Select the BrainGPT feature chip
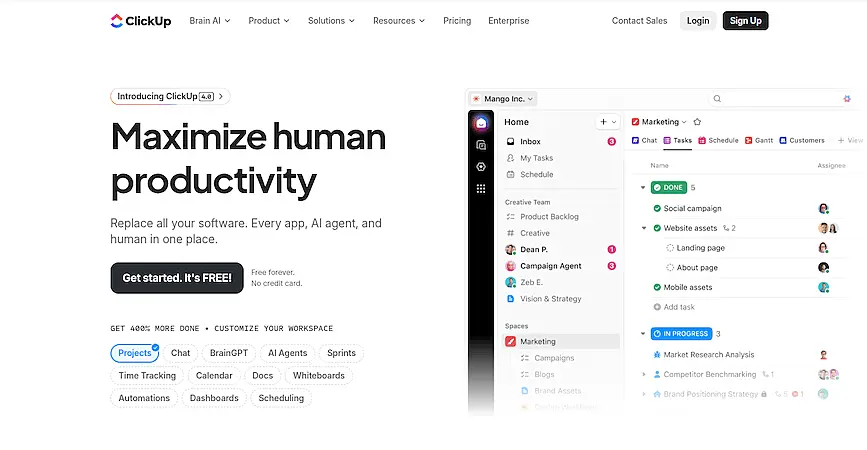The image size is (867, 450). (229, 353)
